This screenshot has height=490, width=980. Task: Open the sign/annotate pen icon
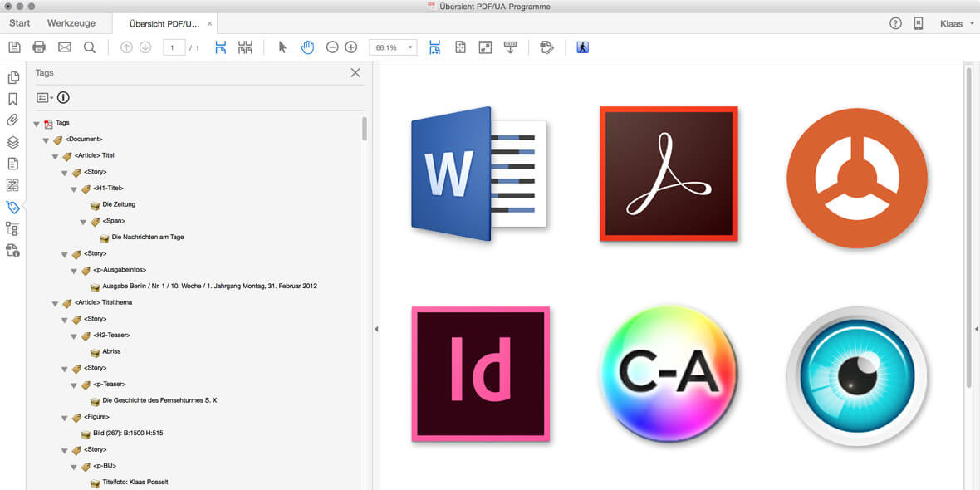(546, 47)
